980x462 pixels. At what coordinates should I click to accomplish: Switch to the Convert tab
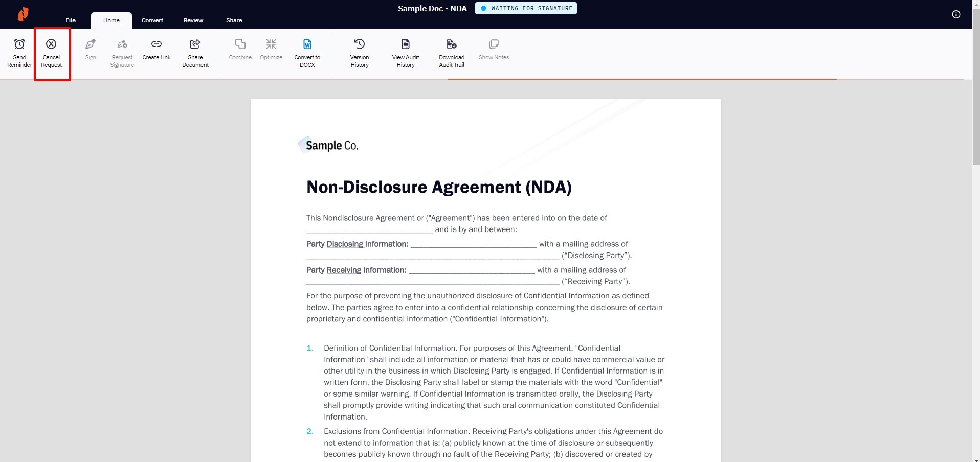click(x=152, y=20)
